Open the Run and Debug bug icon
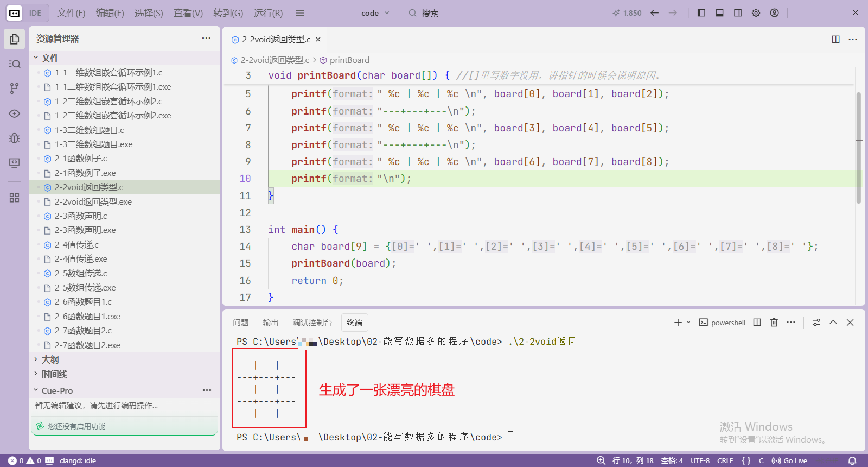 (x=15, y=138)
